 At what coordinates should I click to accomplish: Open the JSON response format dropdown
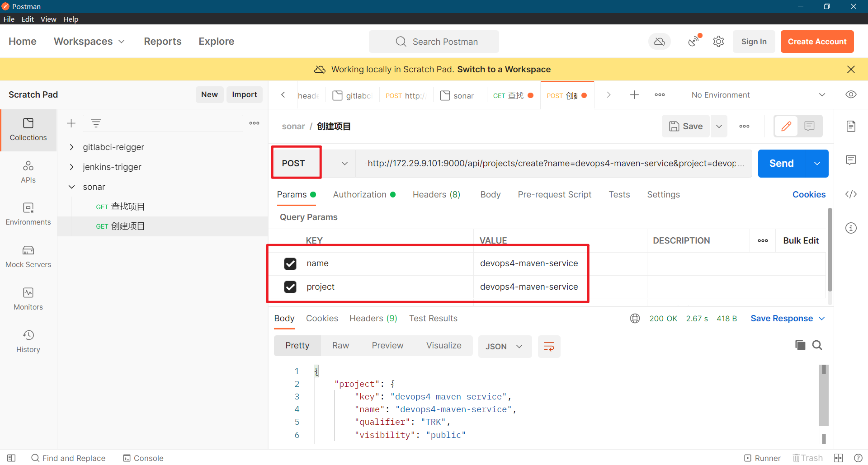[505, 347]
